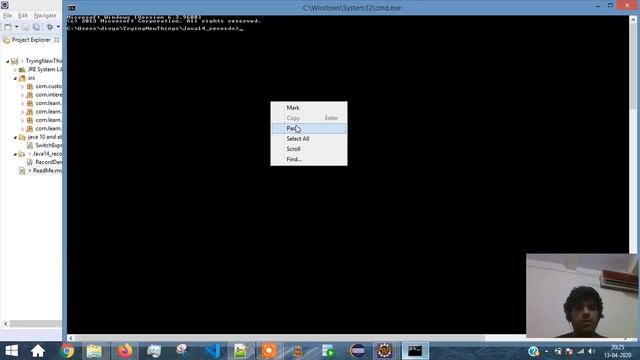
Task: Expand the com.intere package node
Action: tap(22, 95)
